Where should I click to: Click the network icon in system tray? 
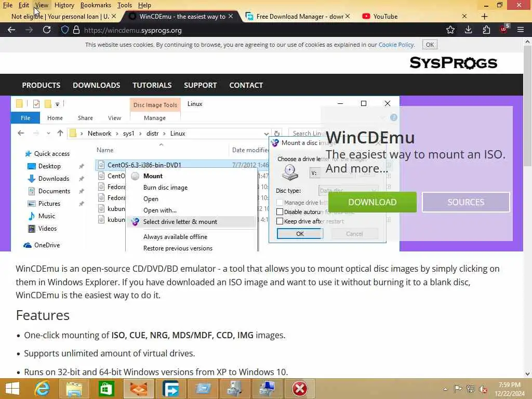(x=470, y=389)
